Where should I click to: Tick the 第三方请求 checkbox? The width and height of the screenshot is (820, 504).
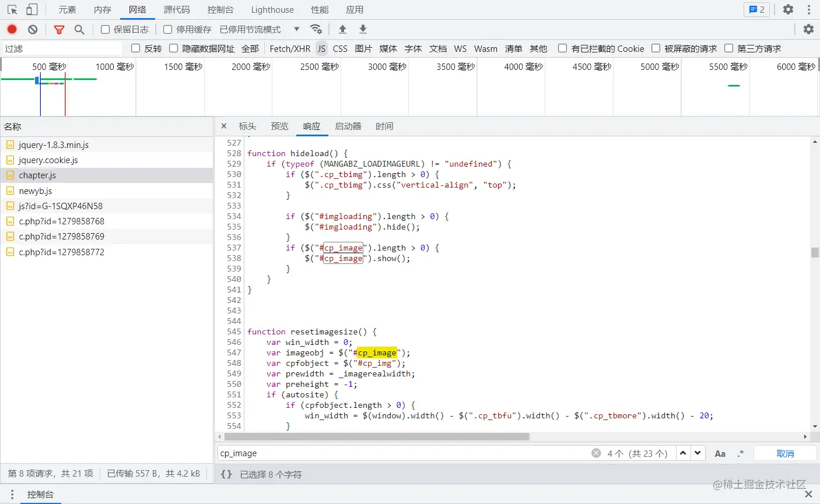[729, 48]
